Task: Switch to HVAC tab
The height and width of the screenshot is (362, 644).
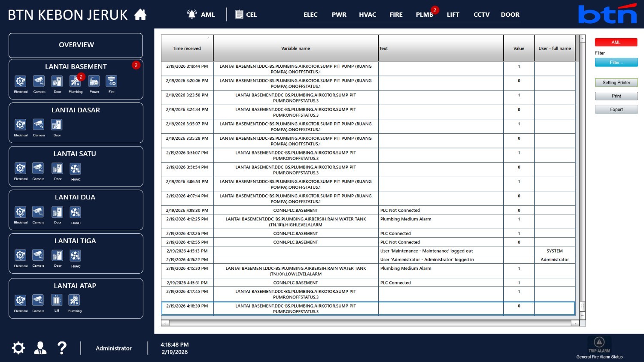Action: (368, 15)
